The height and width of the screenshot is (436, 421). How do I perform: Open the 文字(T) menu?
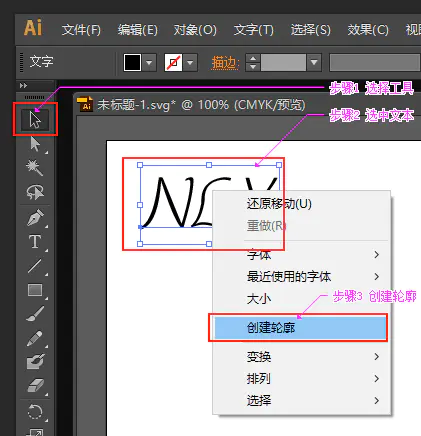tap(253, 30)
